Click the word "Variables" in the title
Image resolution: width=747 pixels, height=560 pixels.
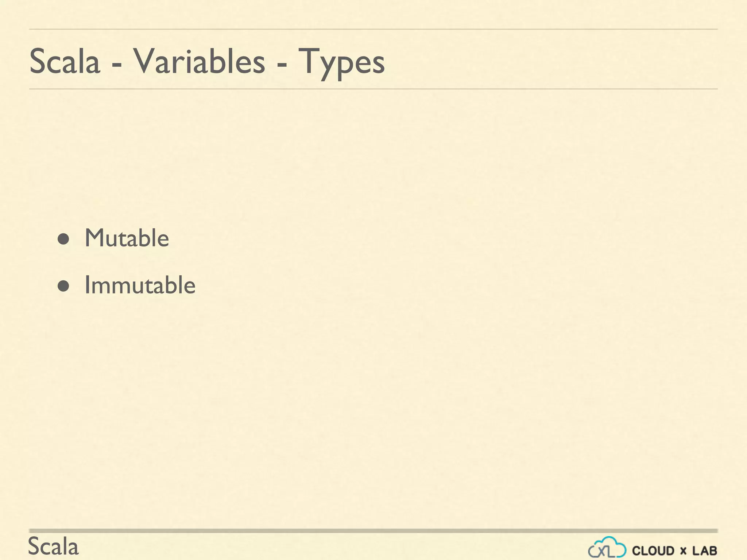click(x=198, y=61)
